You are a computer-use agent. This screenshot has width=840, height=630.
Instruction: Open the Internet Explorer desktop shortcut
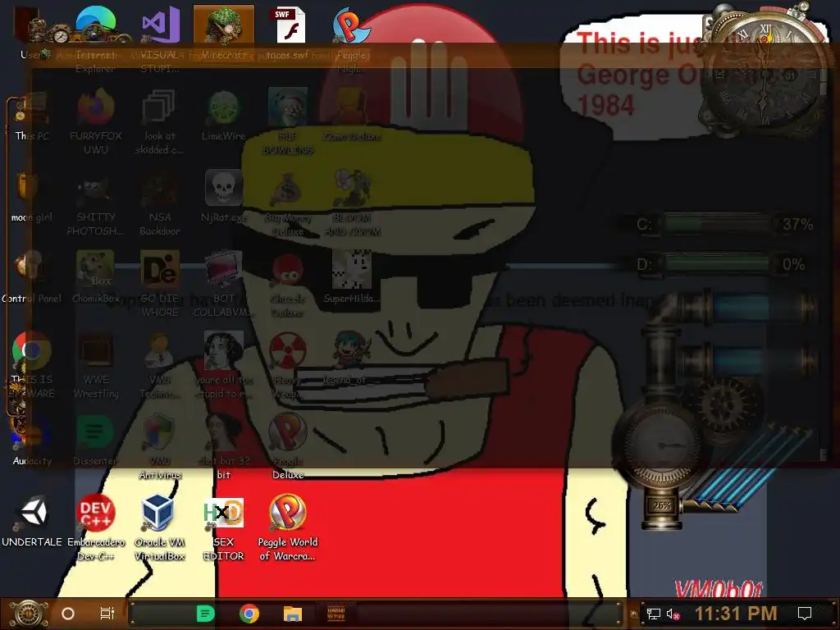[96, 38]
